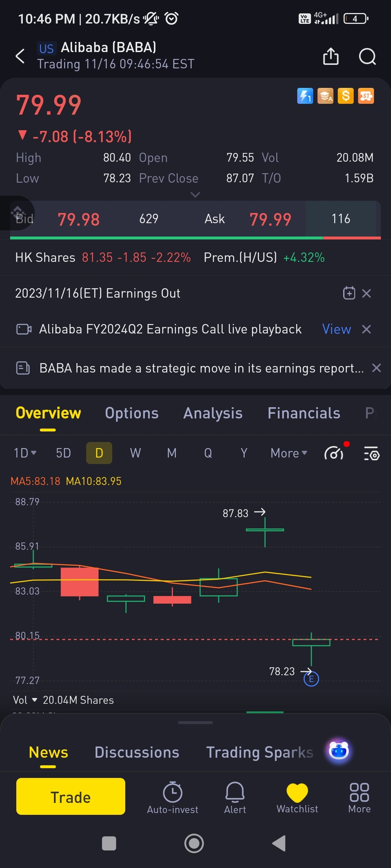Go back using the left arrow
The width and height of the screenshot is (391, 868).
tap(21, 56)
